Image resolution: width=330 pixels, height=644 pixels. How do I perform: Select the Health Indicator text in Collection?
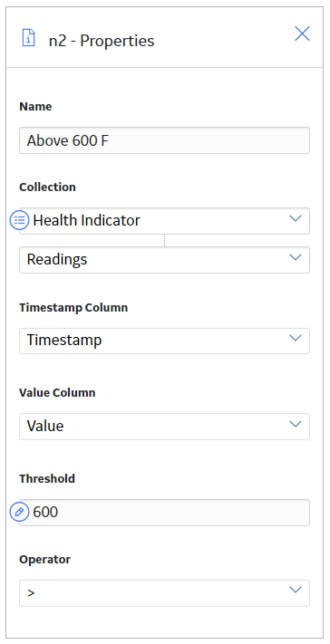click(x=87, y=220)
